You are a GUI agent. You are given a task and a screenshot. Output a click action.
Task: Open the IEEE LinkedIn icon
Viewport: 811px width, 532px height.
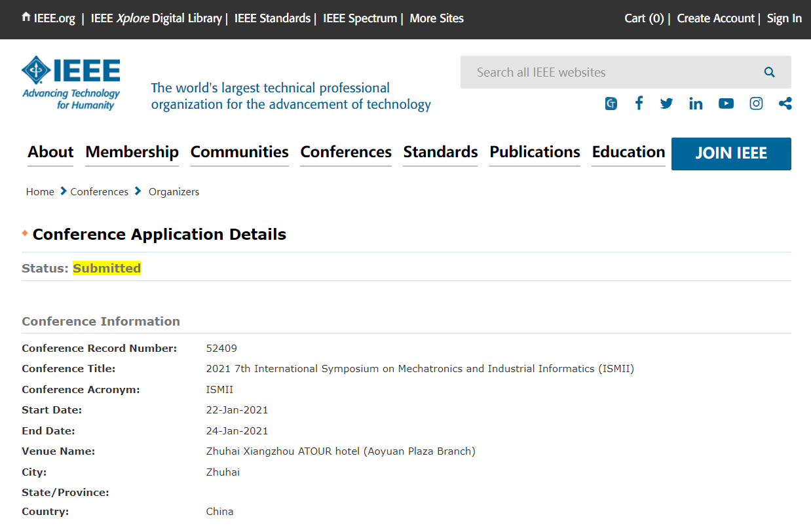[696, 104]
